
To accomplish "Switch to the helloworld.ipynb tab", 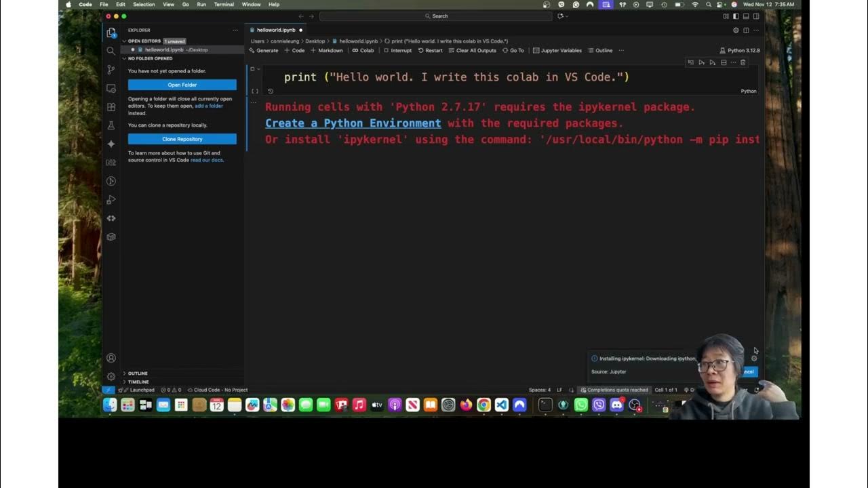I will [x=276, y=30].
